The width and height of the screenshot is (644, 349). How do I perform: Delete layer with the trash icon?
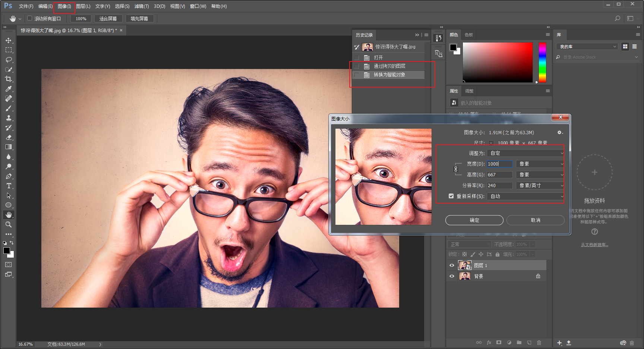click(539, 342)
